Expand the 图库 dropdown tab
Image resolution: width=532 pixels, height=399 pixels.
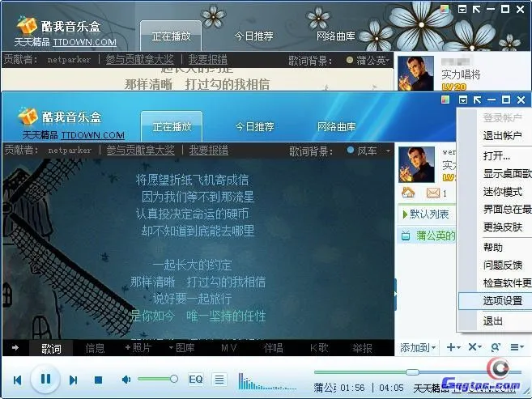(181, 348)
